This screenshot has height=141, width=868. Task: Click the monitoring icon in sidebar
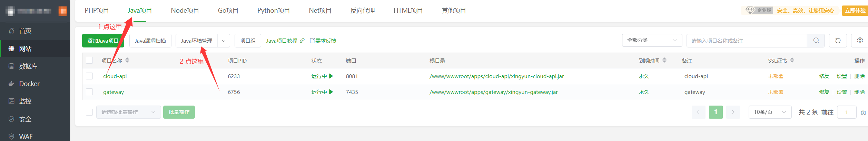(x=11, y=101)
